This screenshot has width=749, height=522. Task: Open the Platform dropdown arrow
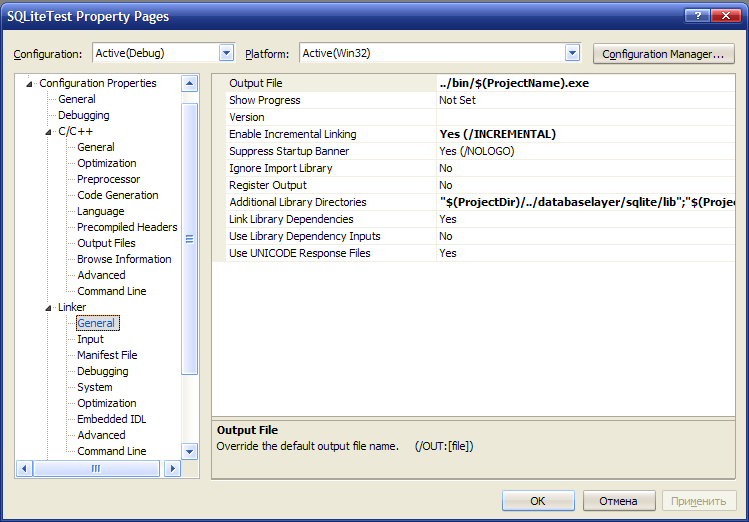pyautogui.click(x=572, y=53)
